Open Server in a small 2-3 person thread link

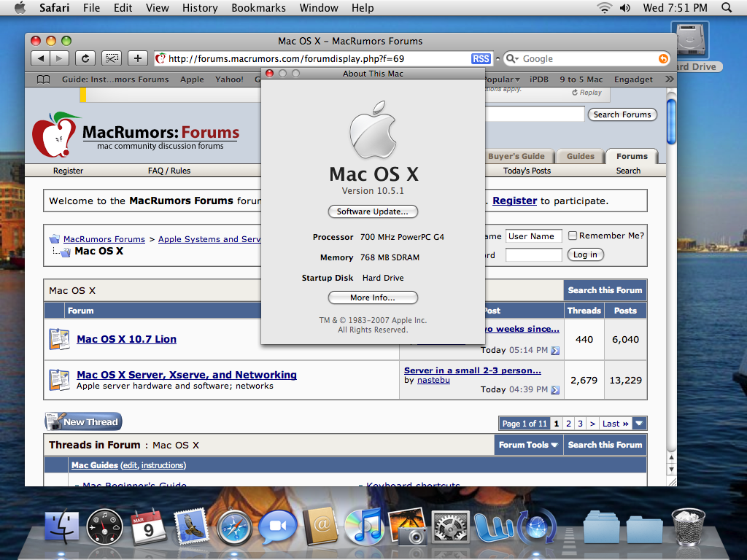pos(473,370)
